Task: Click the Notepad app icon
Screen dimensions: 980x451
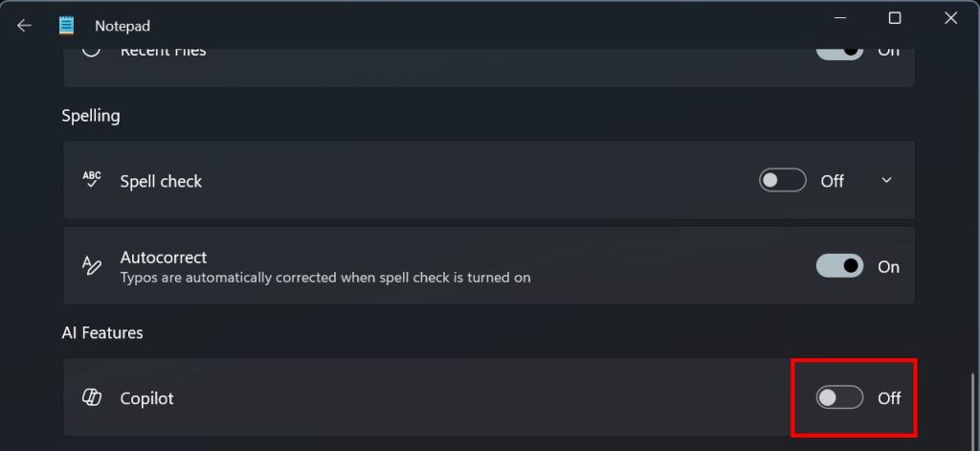Action: click(66, 26)
